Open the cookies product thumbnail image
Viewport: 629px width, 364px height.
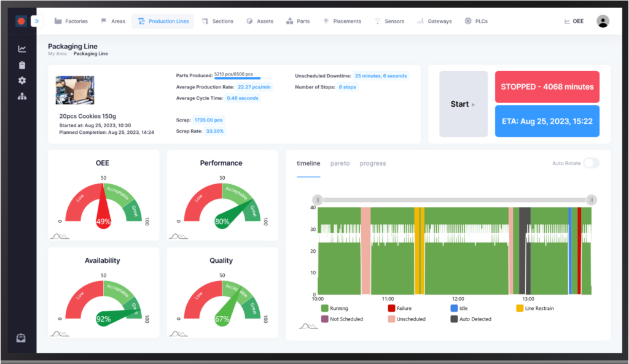tap(75, 90)
